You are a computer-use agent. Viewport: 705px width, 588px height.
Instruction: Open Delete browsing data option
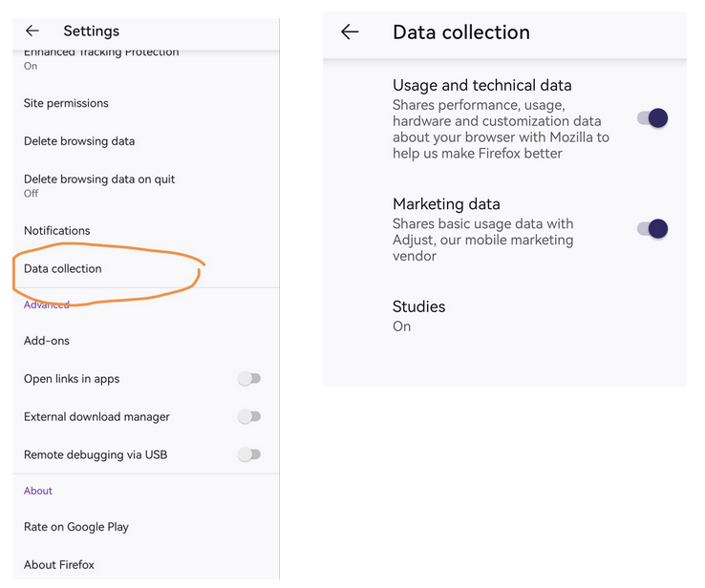145,141
